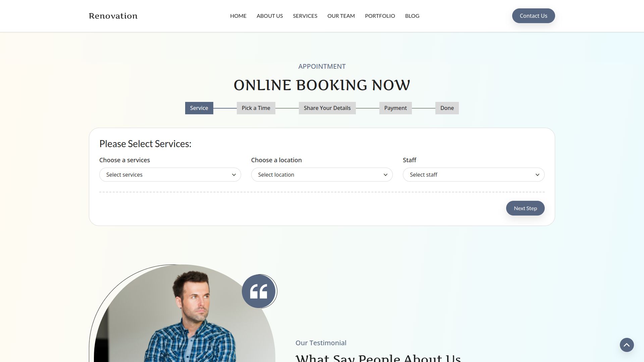Go to the Service step tab
Viewport: 644px width, 362px height.
199,108
